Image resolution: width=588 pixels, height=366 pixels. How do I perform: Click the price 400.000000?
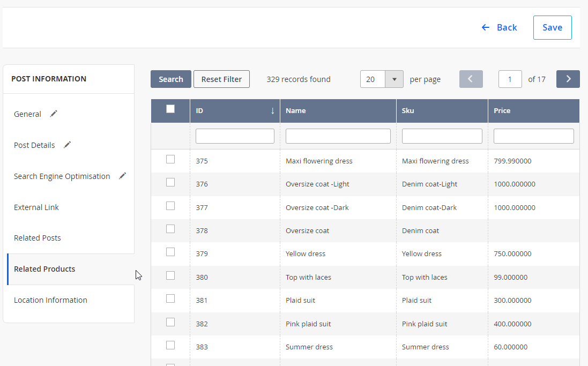tap(512, 324)
